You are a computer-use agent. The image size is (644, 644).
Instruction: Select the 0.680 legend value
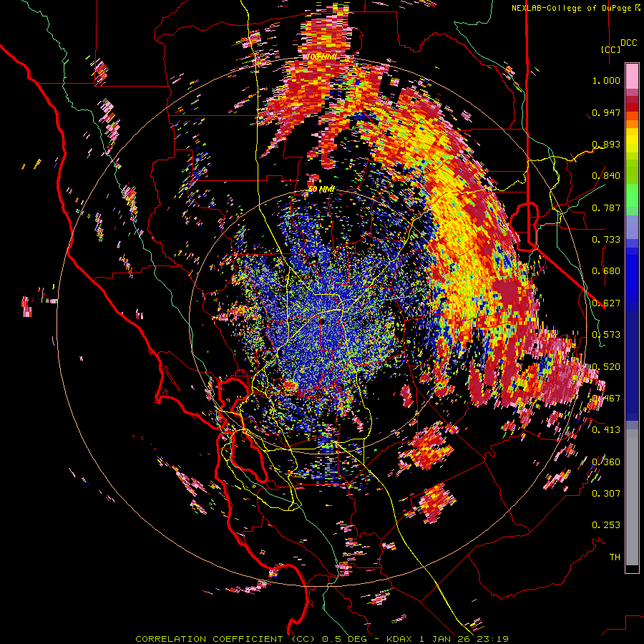tap(606, 271)
